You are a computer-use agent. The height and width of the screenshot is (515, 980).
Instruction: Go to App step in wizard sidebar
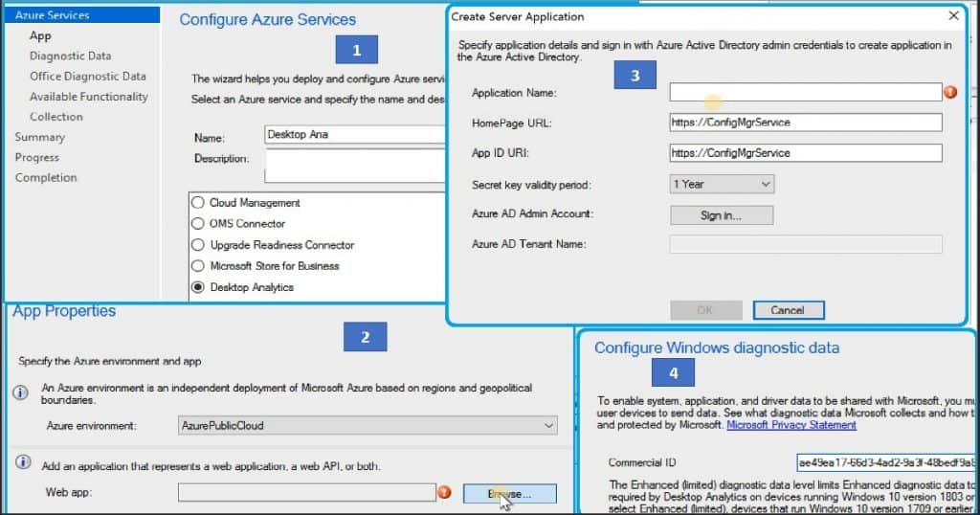click(x=40, y=35)
